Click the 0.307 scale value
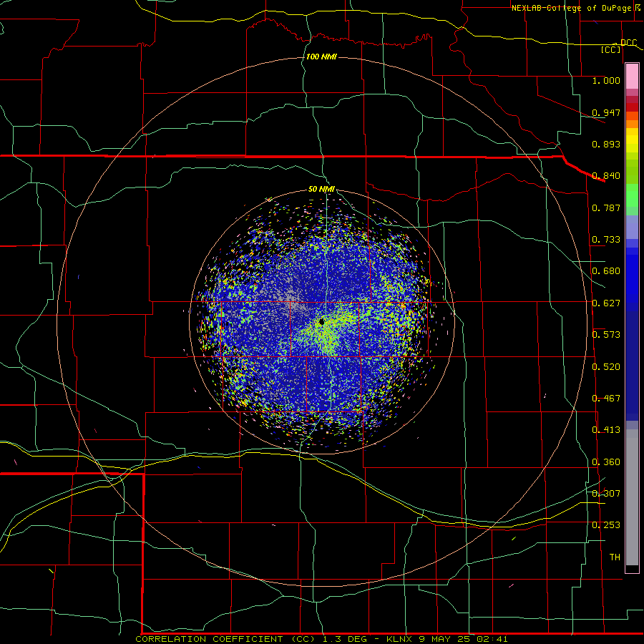This screenshot has width=644, height=644. point(606,494)
